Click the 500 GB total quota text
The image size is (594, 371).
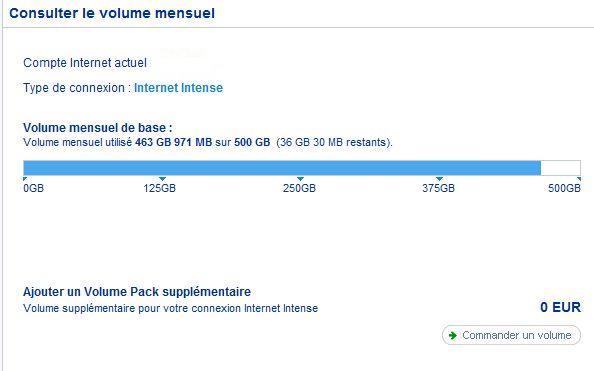pyautogui.click(x=252, y=142)
